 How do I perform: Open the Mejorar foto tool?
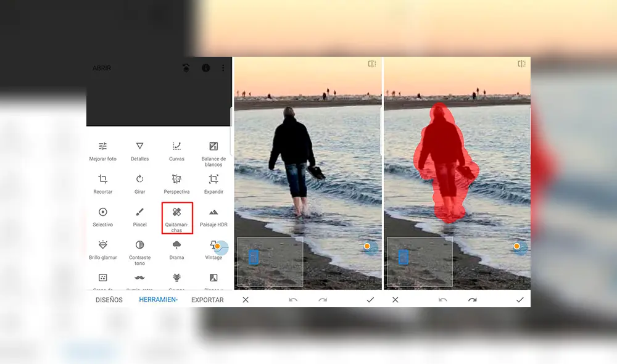[x=103, y=151]
